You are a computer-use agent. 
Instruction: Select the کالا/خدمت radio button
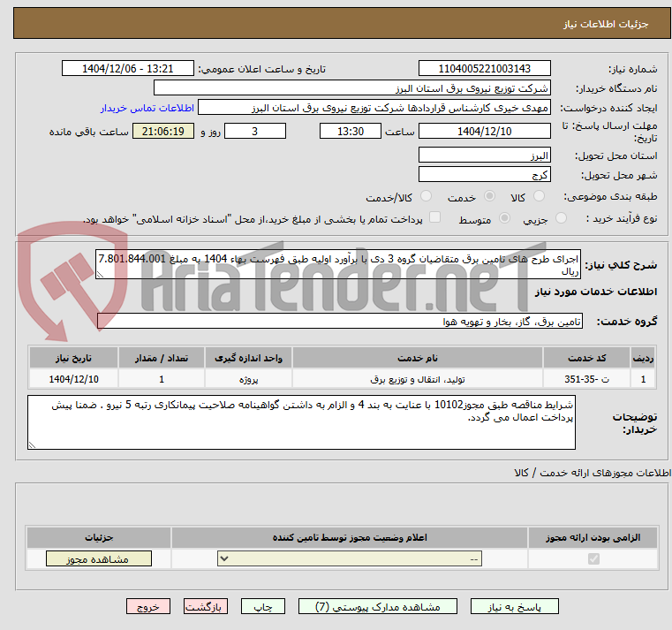click(x=426, y=196)
